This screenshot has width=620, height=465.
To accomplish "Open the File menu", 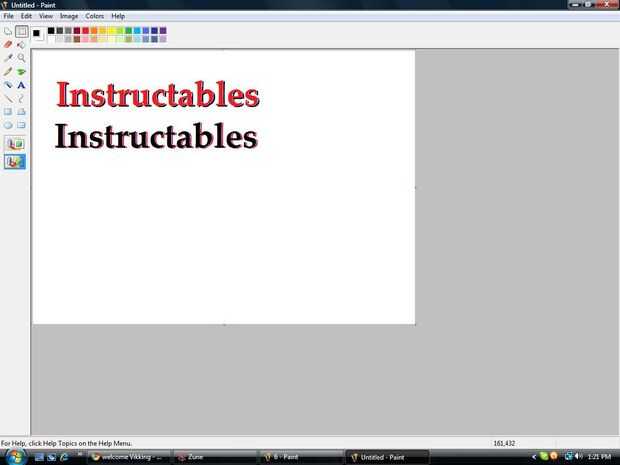I will pyautogui.click(x=8, y=16).
